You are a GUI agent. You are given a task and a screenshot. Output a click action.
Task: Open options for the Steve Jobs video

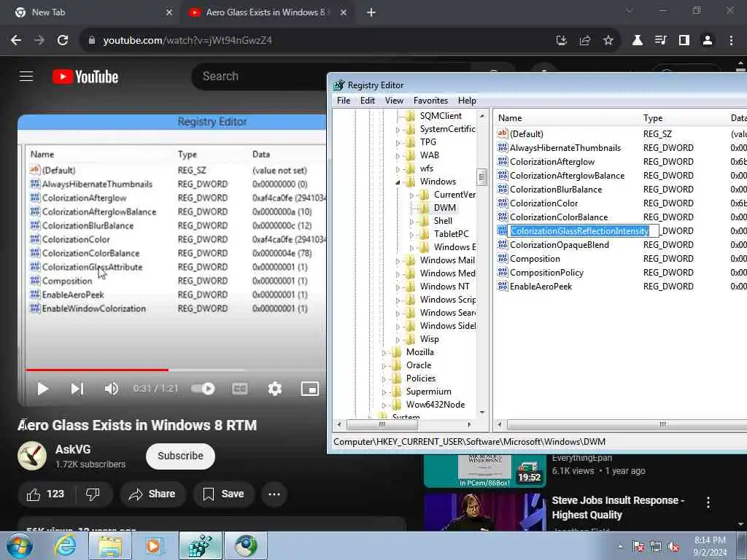(708, 502)
